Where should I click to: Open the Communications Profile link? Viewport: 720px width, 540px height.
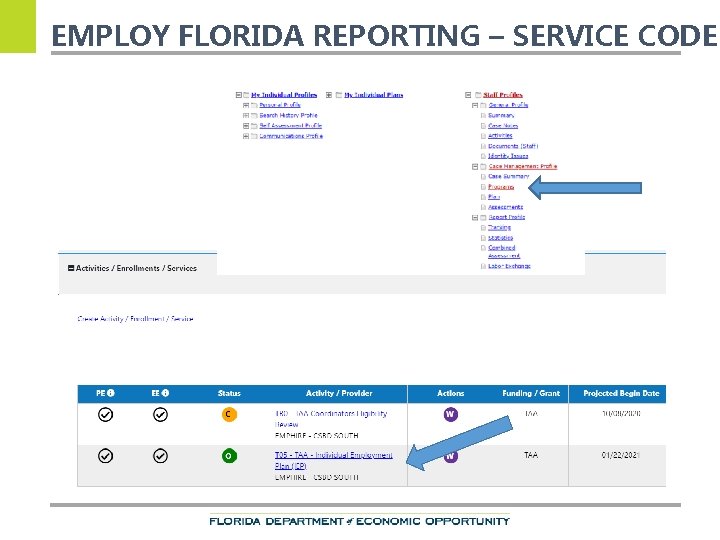[x=291, y=136]
